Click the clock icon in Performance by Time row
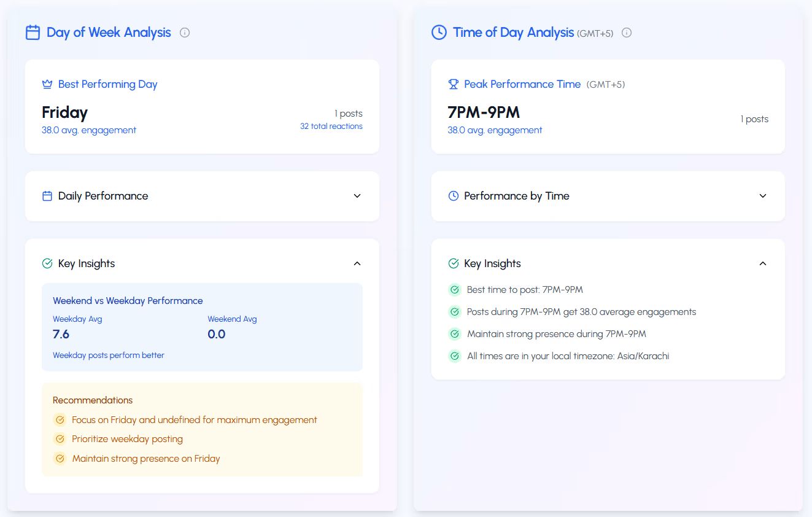The height and width of the screenshot is (517, 812). [454, 196]
